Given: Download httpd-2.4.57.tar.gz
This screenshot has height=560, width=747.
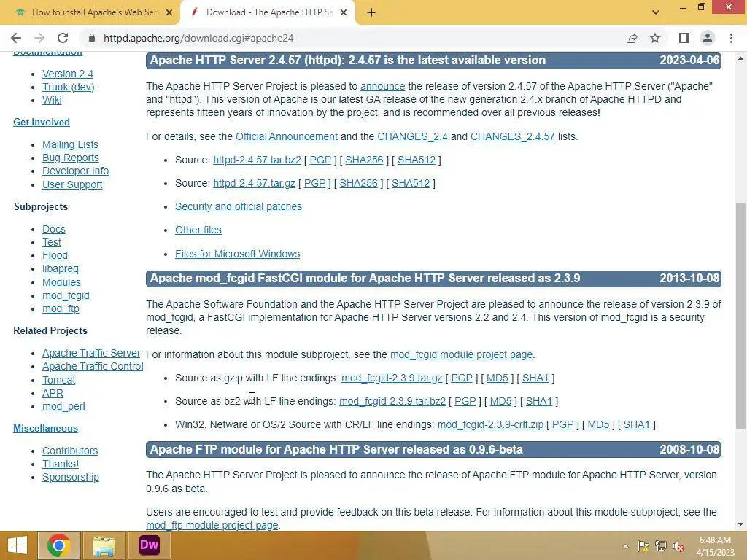Looking at the screenshot, I should (254, 183).
